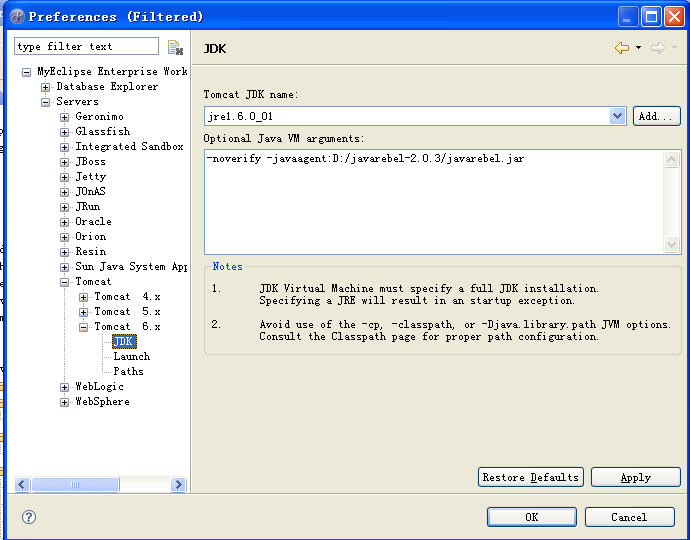Minimize the Preferences window
Screen dimensions: 690x540
coord(628,17)
